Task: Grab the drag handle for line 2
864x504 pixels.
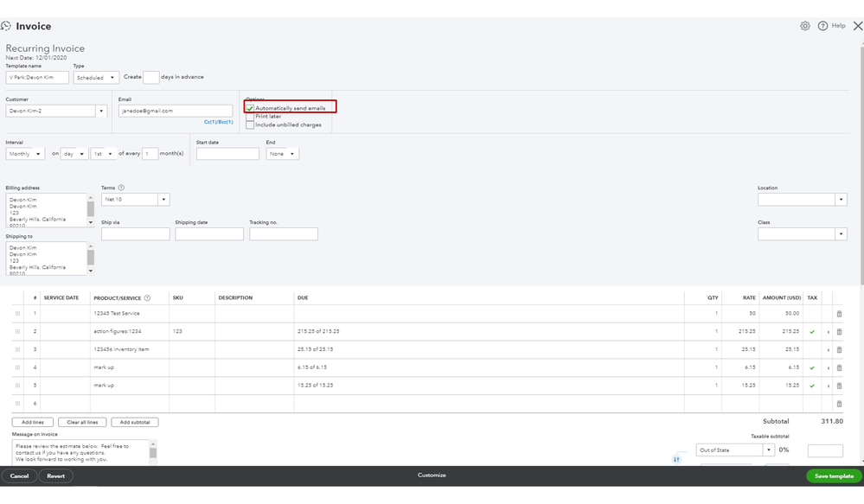Action: pos(16,332)
